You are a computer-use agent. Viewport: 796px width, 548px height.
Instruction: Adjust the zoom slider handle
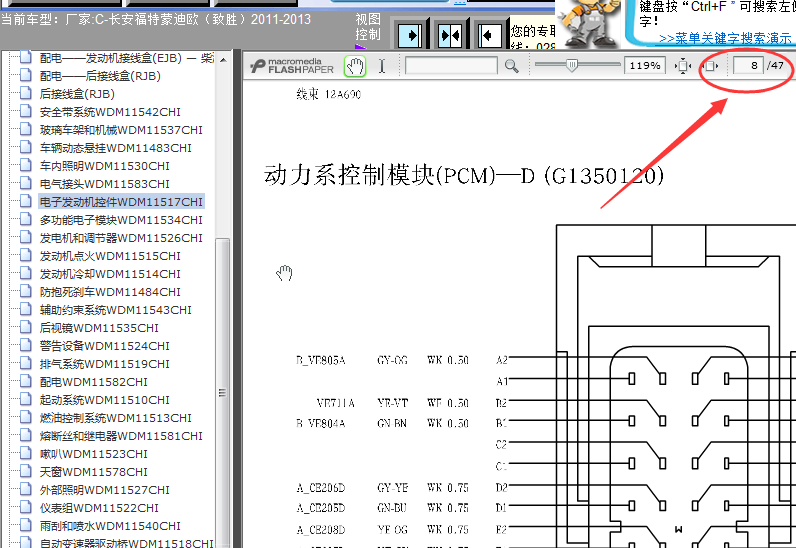coord(572,65)
